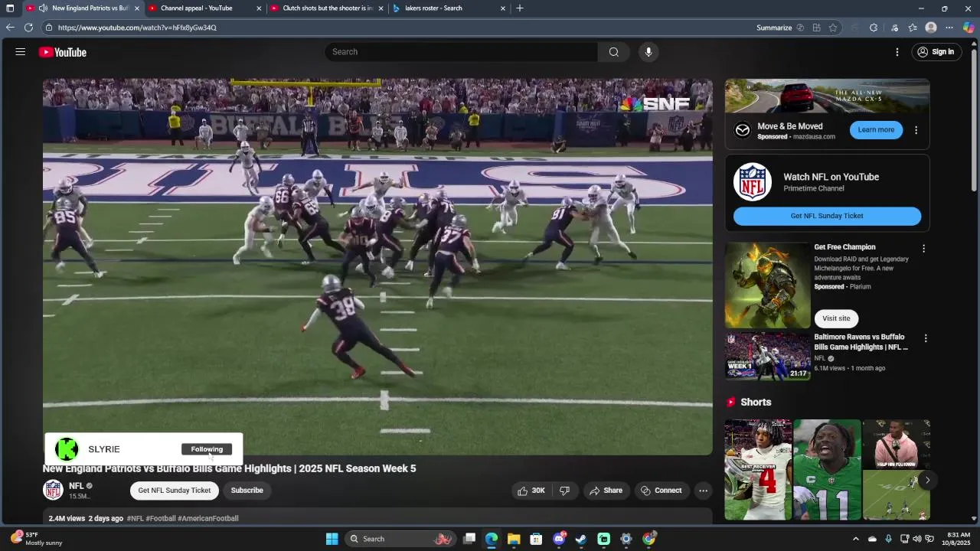Toggle the Following button for SLYRIE
Viewport: 980px width, 551px height.
207,449
